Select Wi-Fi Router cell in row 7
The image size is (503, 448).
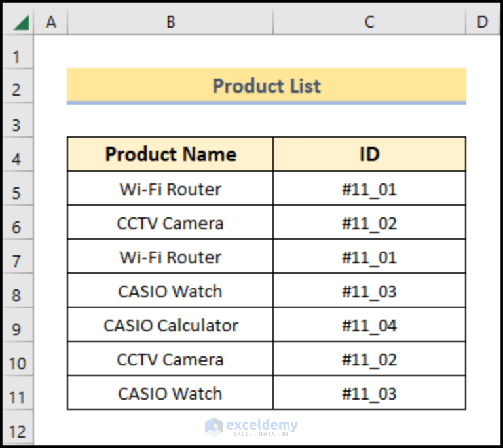(170, 256)
